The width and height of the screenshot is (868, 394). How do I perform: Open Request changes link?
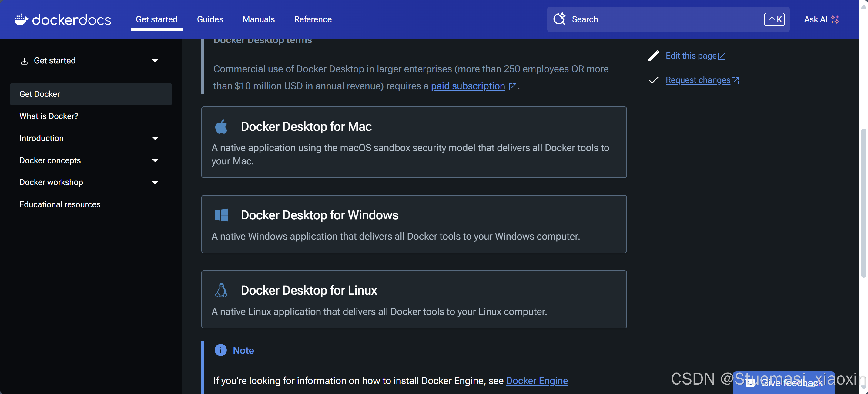698,80
